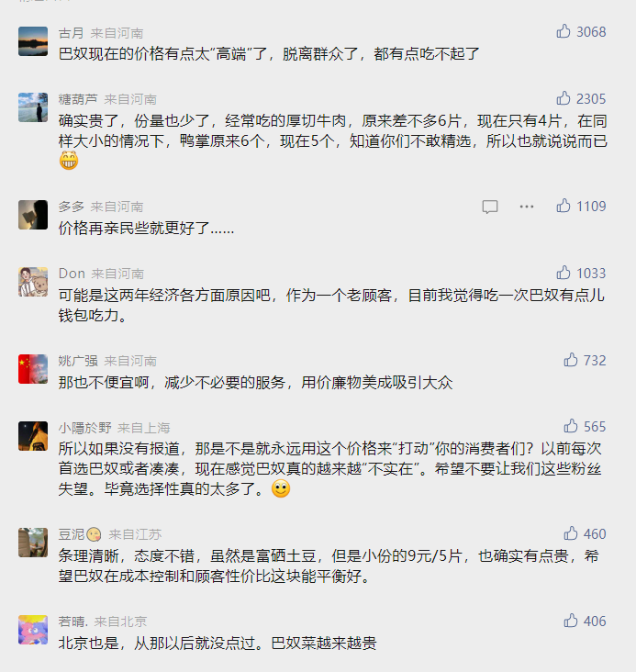Like 姚广强's comment with 732 likes
The height and width of the screenshot is (672, 636).
[571, 360]
